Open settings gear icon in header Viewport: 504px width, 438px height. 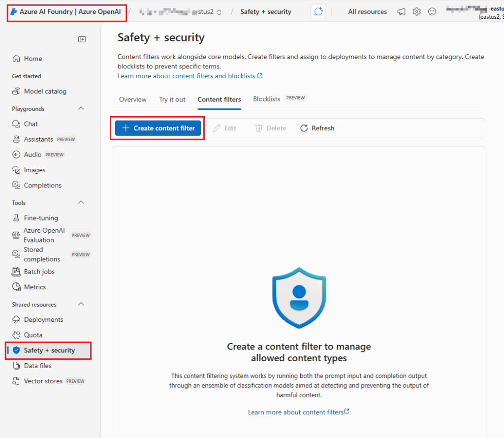coord(416,12)
